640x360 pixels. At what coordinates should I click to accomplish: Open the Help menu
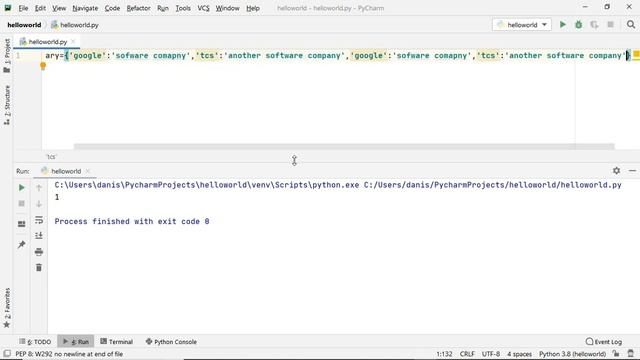(253, 8)
